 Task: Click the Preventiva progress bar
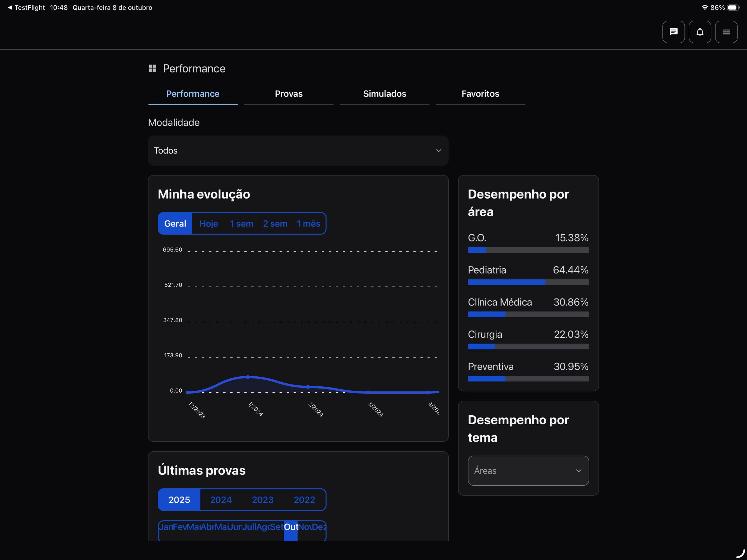528,379
